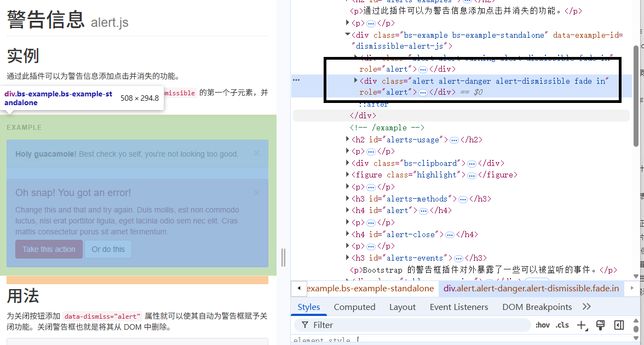Click the EXAMPLE label in the demo box

click(24, 127)
